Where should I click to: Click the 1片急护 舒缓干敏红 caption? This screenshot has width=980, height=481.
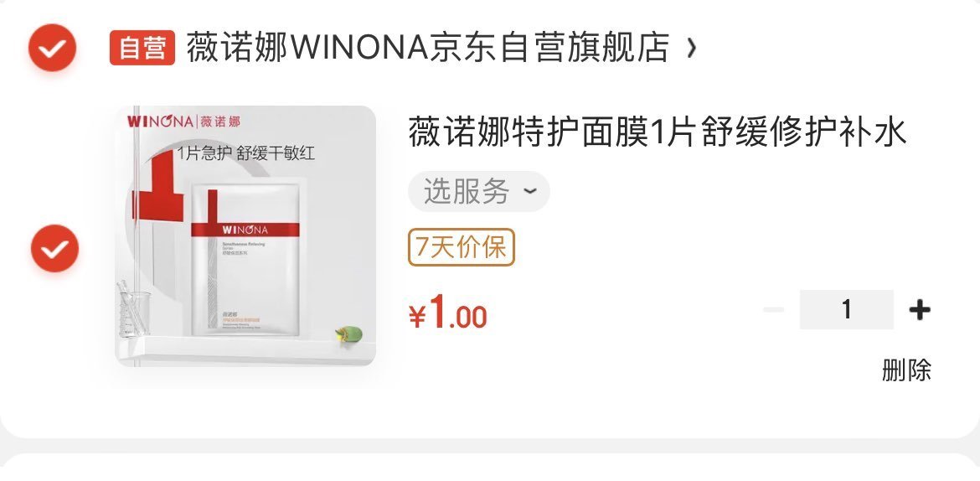click(246, 153)
